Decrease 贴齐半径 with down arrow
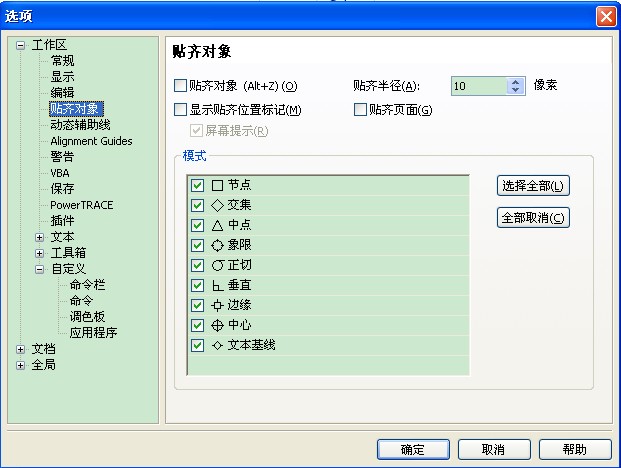The image size is (621, 468). tap(515, 90)
